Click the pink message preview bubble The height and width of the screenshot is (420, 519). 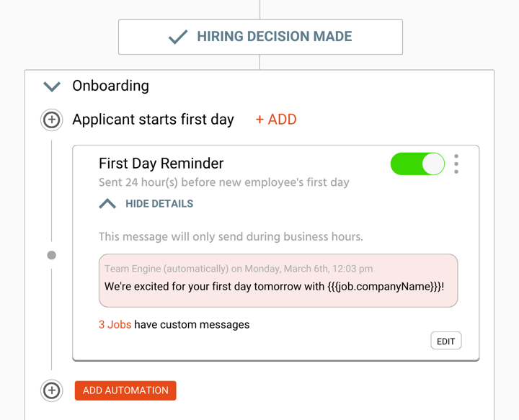click(x=278, y=280)
